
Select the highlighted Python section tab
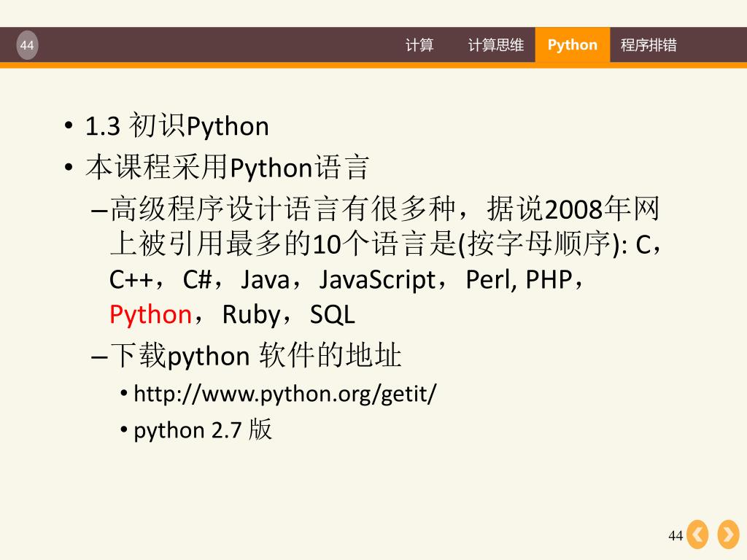tap(572, 44)
